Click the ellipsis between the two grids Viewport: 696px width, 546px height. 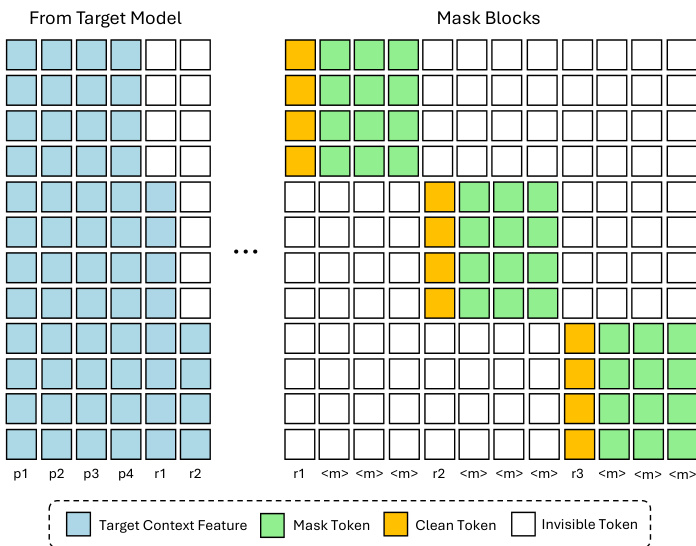[246, 252]
